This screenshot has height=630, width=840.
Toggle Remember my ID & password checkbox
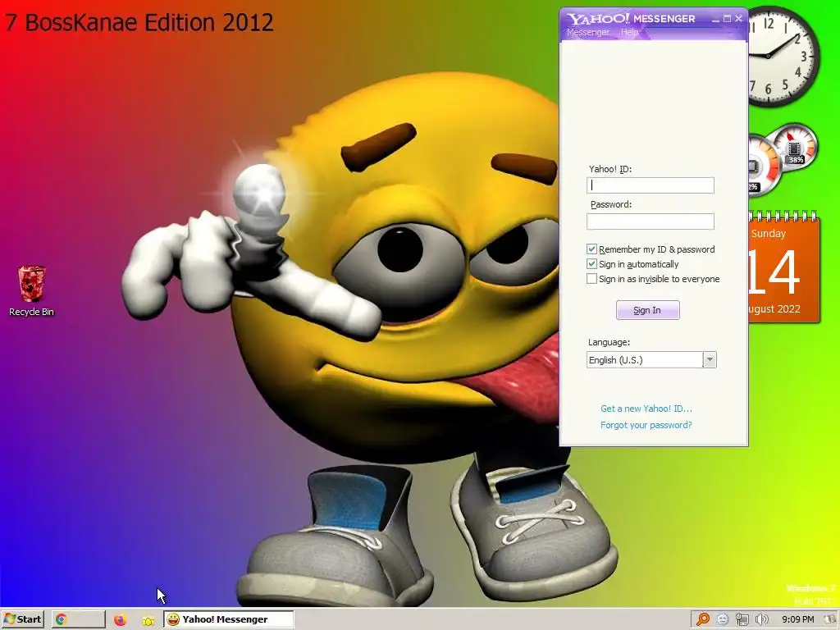click(592, 249)
